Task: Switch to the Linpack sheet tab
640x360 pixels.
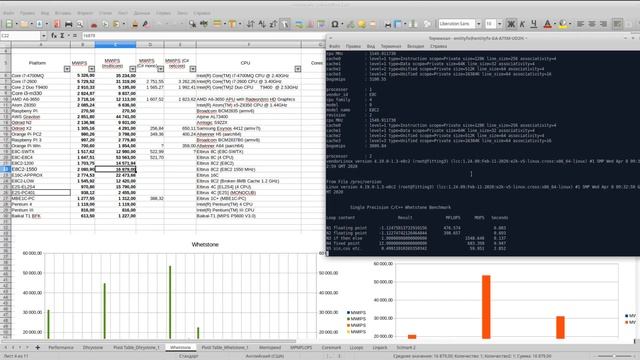Action: tap(380, 347)
